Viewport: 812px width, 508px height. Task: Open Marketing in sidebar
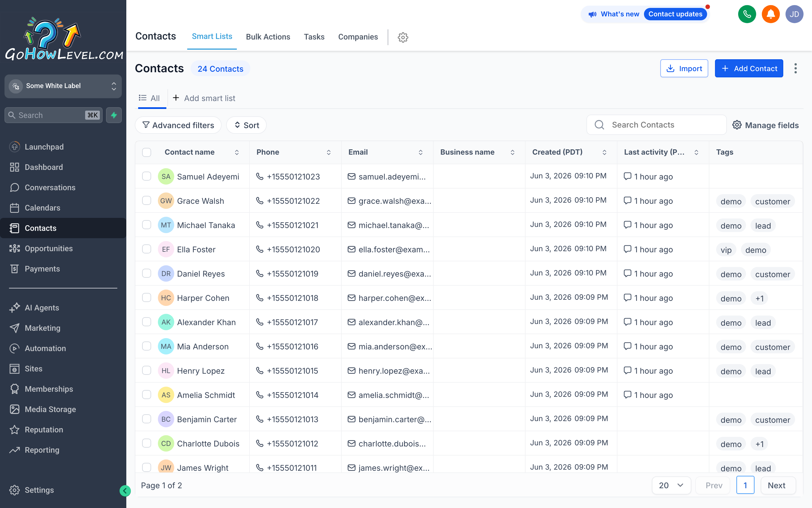63,328
